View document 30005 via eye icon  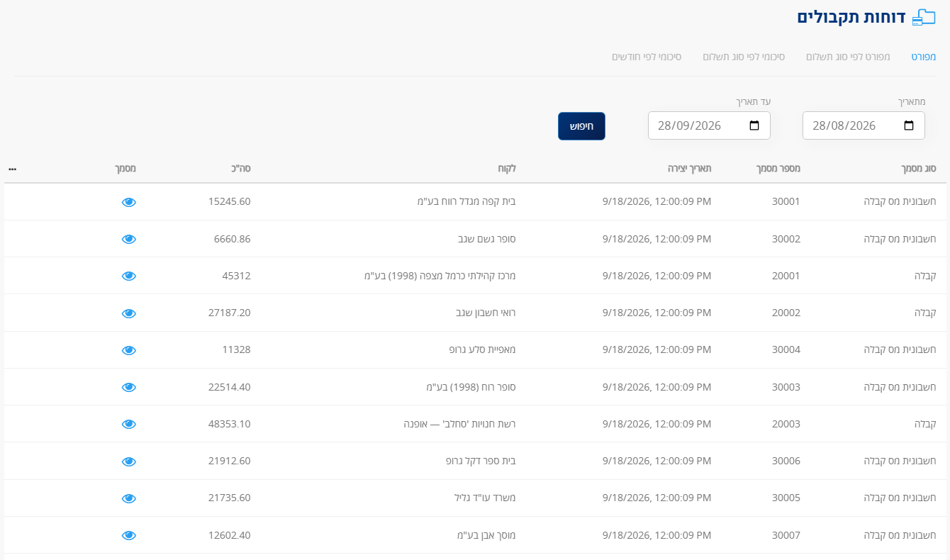[x=128, y=498]
